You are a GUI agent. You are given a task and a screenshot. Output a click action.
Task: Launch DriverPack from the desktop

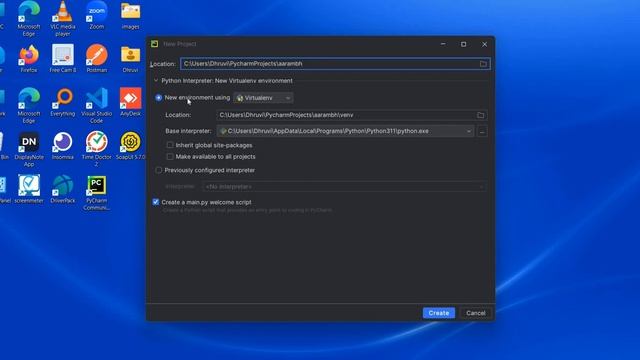pos(62,189)
